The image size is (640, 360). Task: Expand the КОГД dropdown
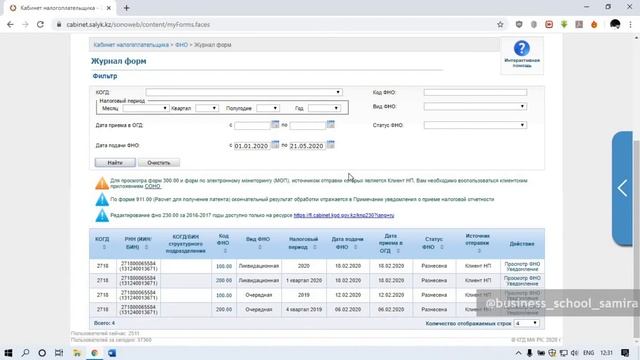pos(244,92)
